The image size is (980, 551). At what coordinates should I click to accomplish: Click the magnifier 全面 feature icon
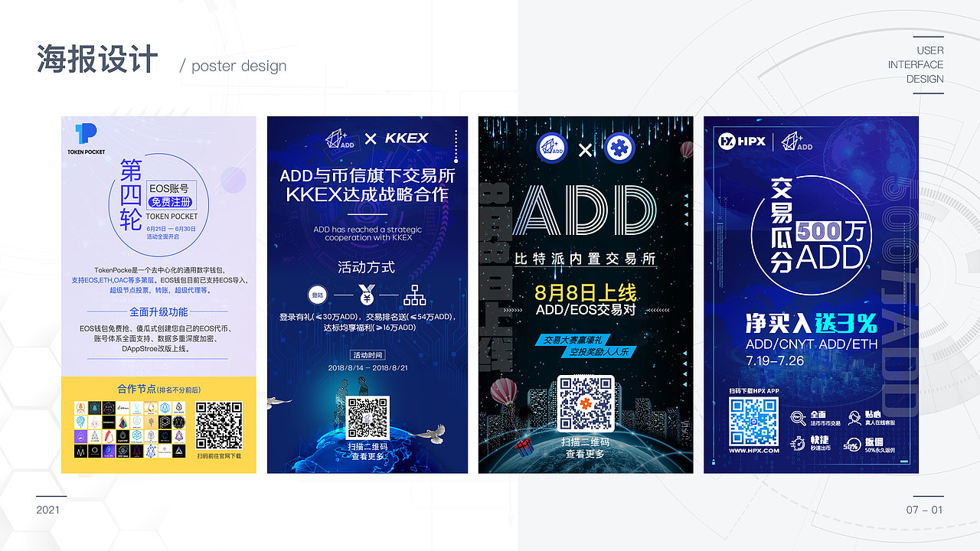coord(797,418)
